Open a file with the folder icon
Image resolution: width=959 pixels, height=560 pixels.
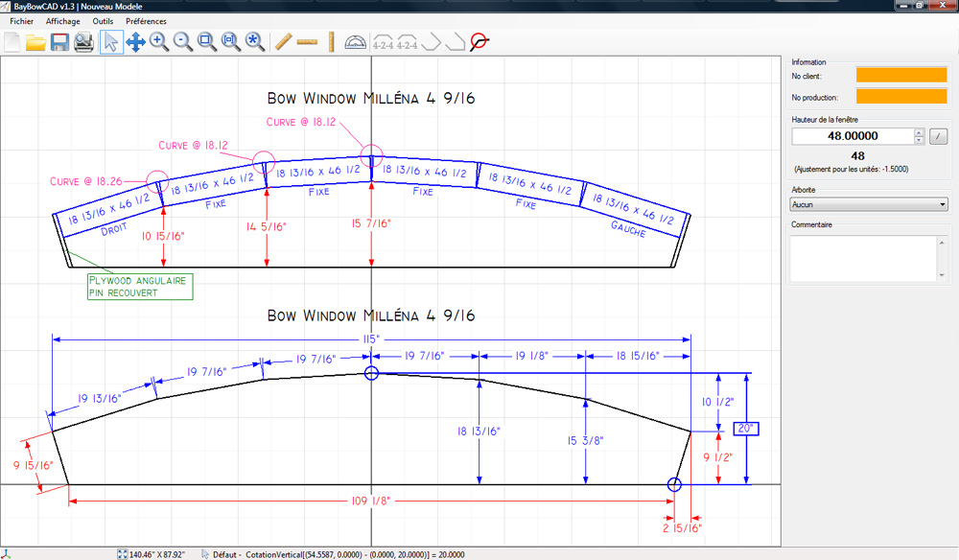click(35, 41)
